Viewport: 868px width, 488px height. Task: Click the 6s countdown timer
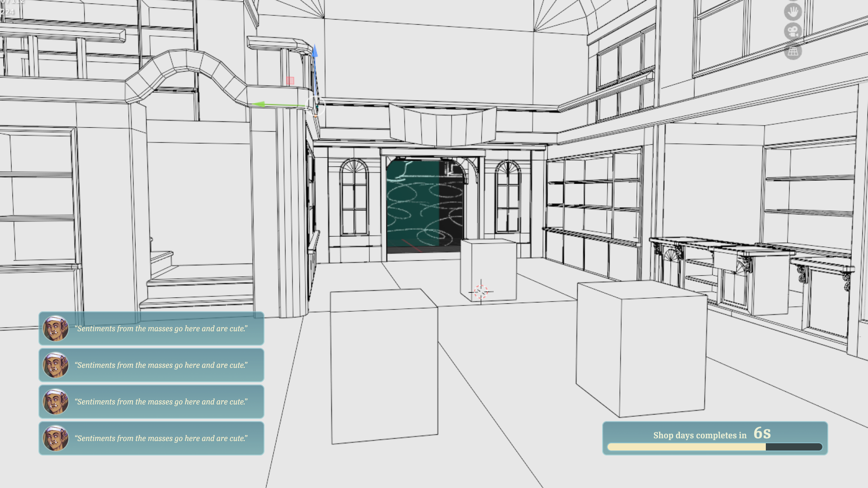pyautogui.click(x=762, y=433)
